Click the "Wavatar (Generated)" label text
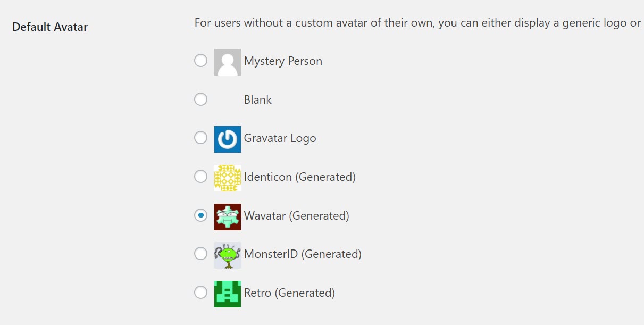This screenshot has height=325, width=644. tap(297, 216)
